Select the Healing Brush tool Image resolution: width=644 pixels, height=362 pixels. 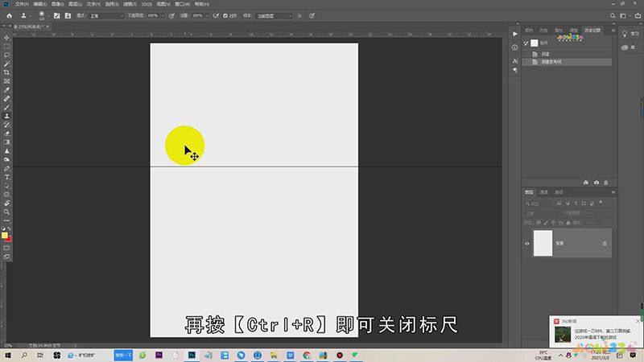click(x=6, y=98)
